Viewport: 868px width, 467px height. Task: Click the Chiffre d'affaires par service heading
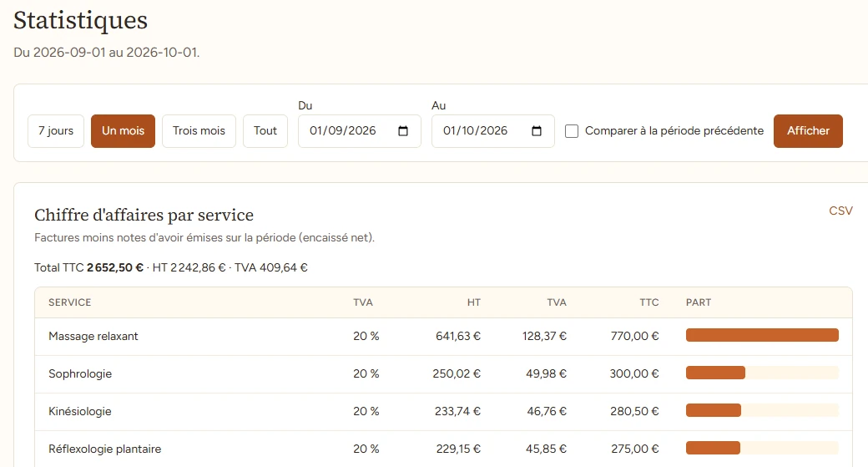(144, 215)
